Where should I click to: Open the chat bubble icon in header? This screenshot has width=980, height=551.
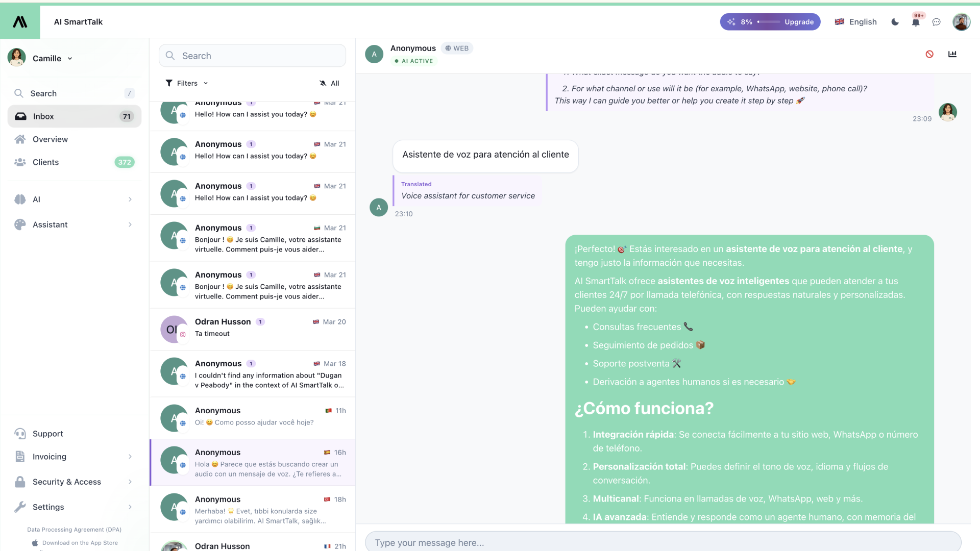pyautogui.click(x=937, y=22)
